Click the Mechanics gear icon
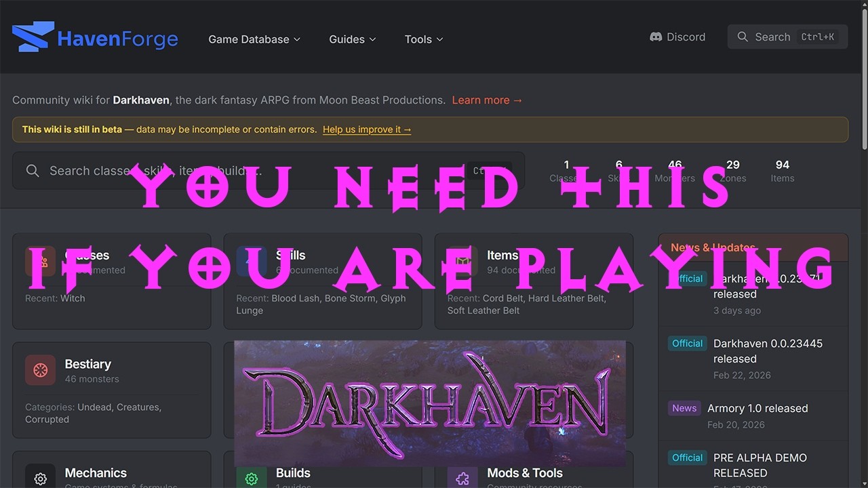Viewport: 868px width, 488px height. pos(40,479)
